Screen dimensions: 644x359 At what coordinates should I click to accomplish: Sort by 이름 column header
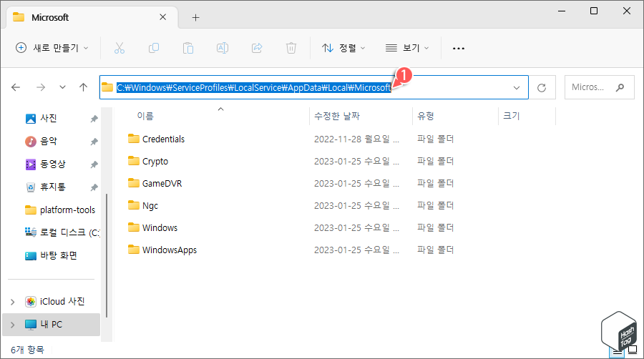coord(145,116)
